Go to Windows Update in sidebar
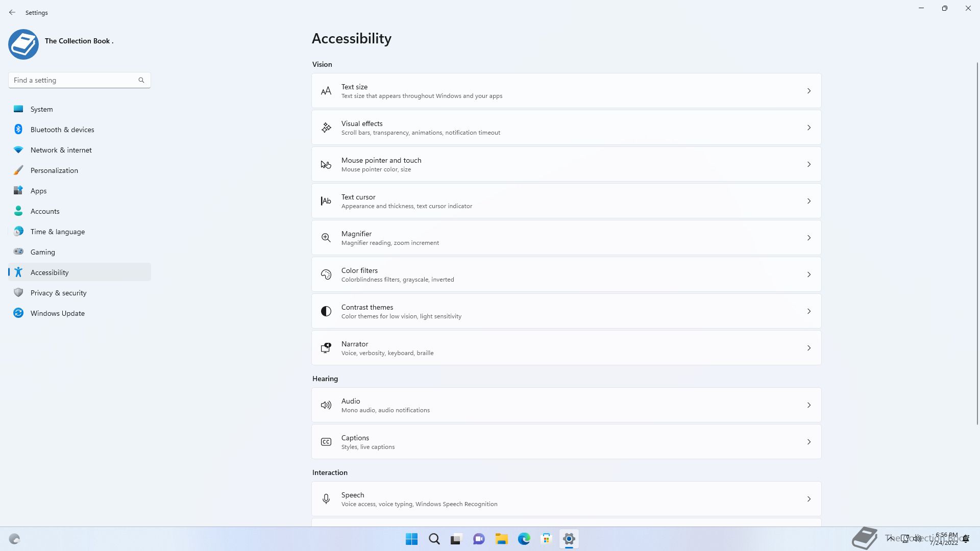Screen dimensions: 980x551 [57, 313]
